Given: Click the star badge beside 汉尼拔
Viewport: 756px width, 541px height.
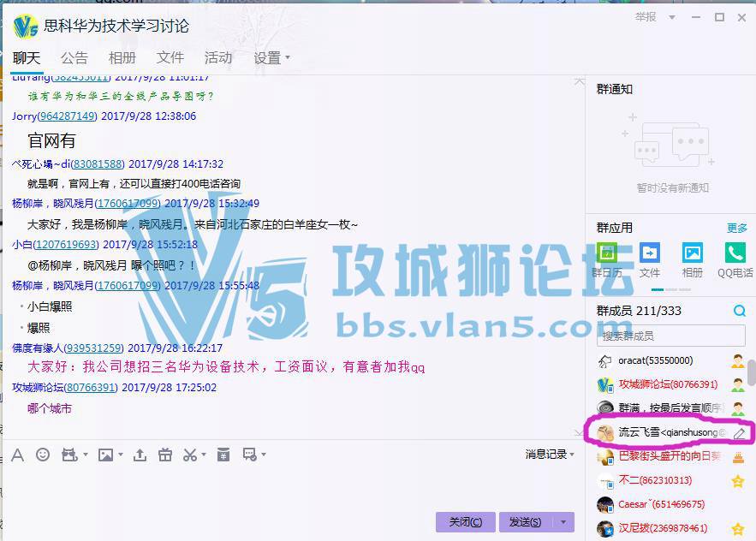Looking at the screenshot, I should point(738,529).
